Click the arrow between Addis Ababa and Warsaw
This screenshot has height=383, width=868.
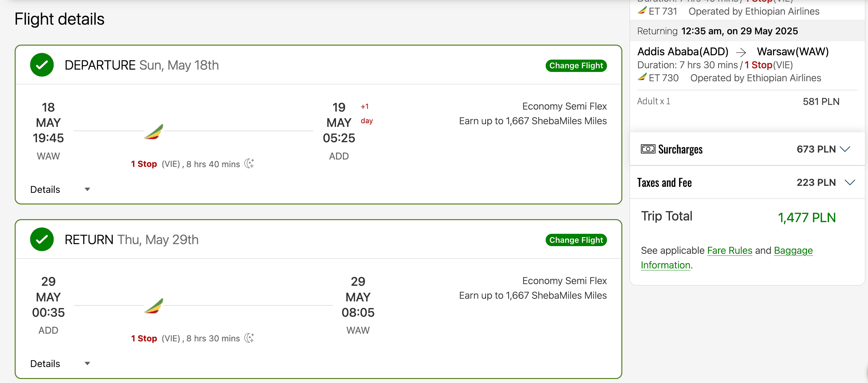pos(741,52)
